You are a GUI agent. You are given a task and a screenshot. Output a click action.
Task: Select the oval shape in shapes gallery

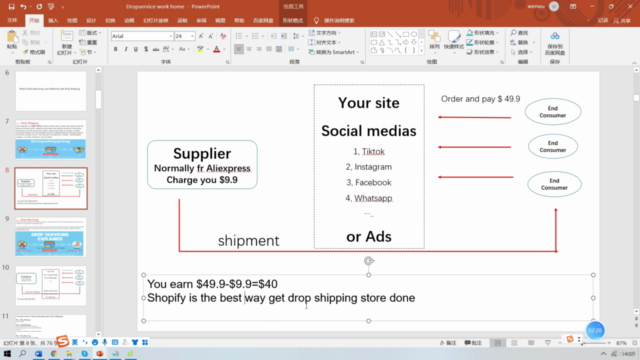(x=414, y=34)
